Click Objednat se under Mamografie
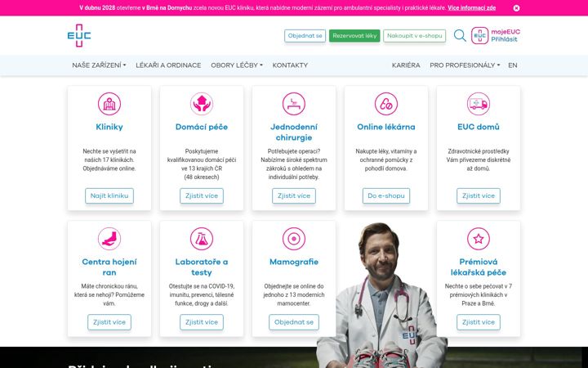The width and height of the screenshot is (588, 368). (x=294, y=322)
